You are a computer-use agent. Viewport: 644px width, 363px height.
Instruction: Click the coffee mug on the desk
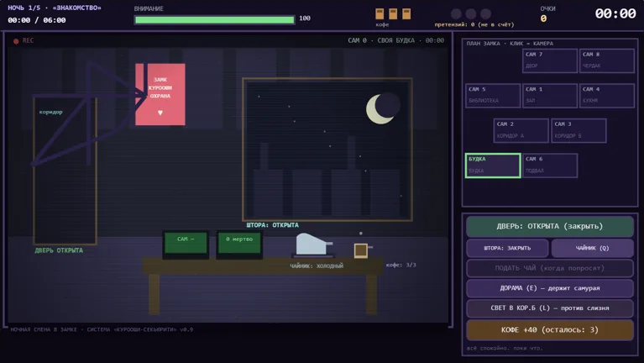tap(361, 250)
